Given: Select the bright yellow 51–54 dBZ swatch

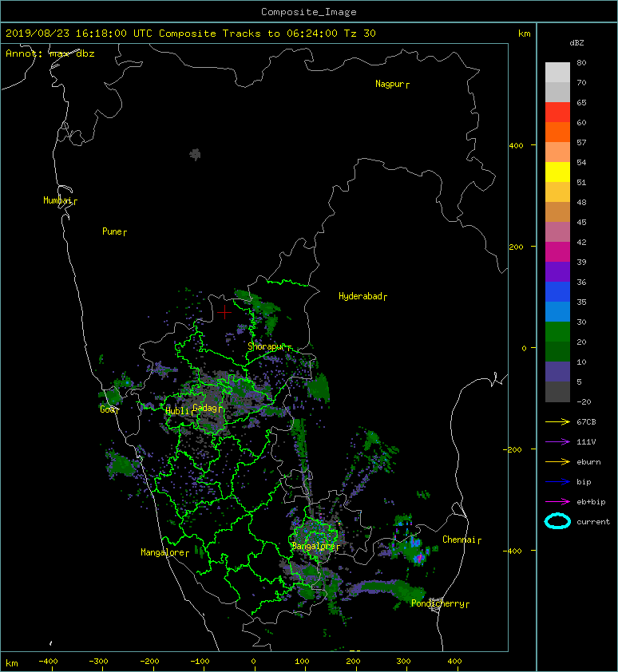Looking at the screenshot, I should pos(557,172).
